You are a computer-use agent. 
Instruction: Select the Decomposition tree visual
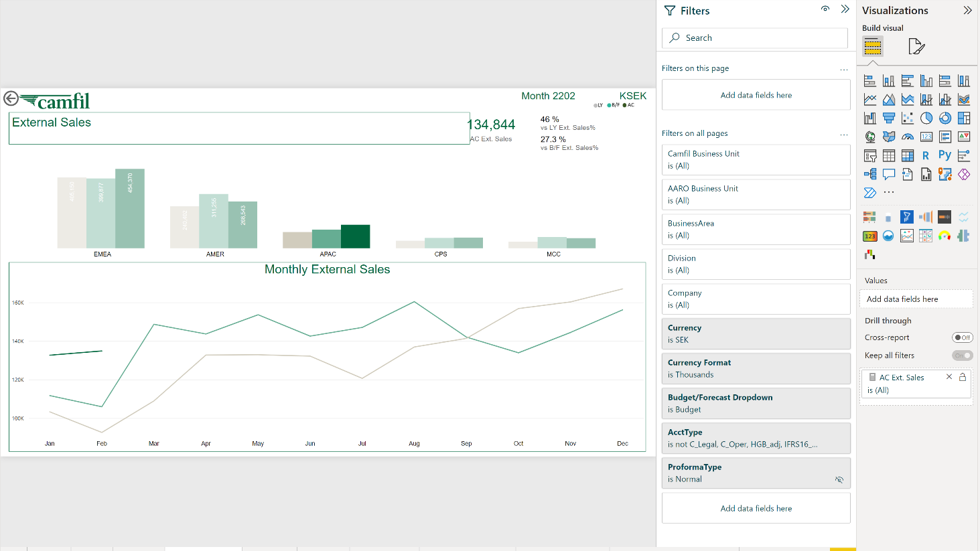(x=870, y=175)
